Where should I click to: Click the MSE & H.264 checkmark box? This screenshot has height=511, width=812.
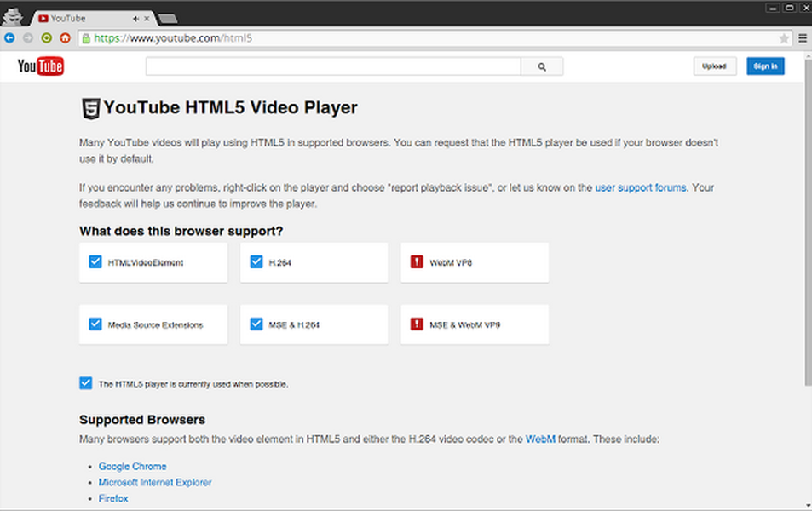pyautogui.click(x=256, y=324)
